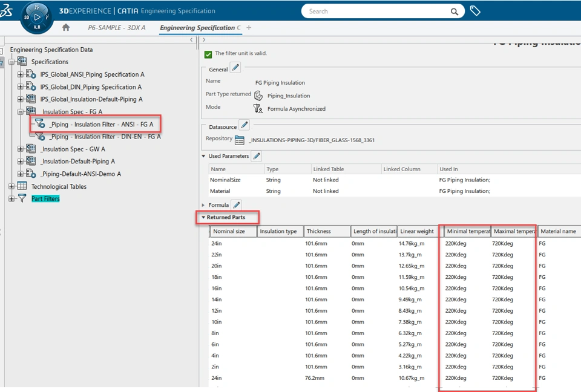Click the search magnifier icon
Image resolution: width=581 pixels, height=392 pixels.
(x=455, y=11)
